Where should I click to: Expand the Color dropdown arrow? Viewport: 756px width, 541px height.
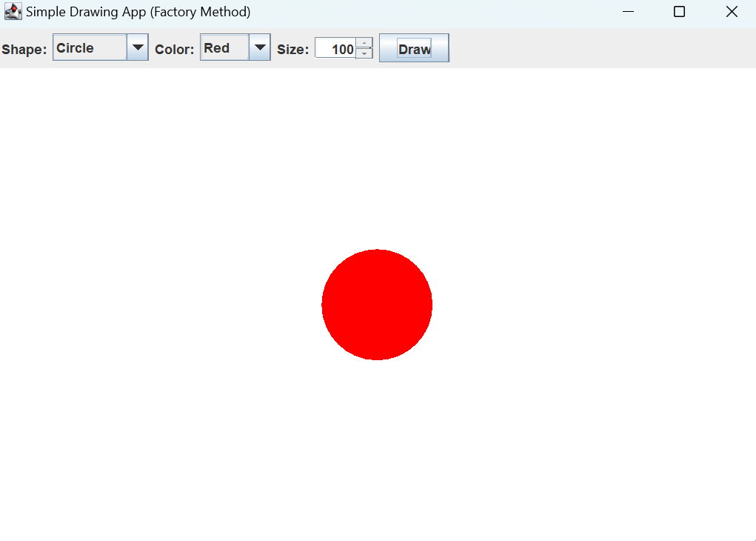pos(260,47)
